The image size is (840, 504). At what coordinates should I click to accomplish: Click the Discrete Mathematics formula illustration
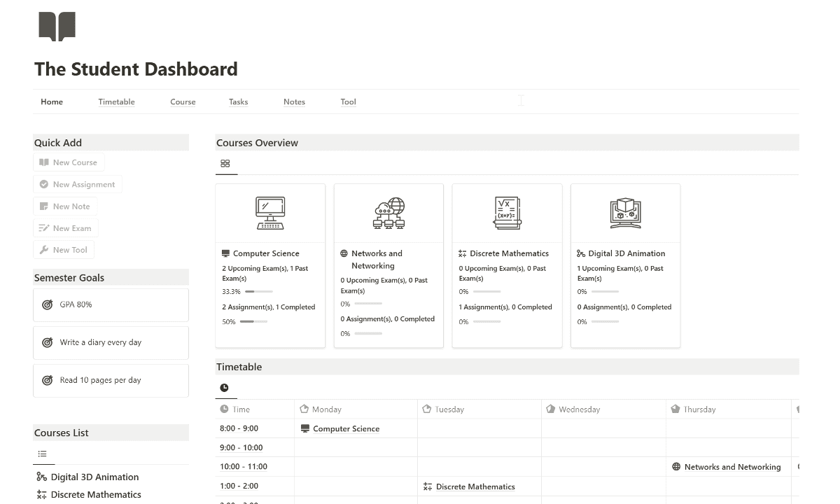tap(507, 213)
